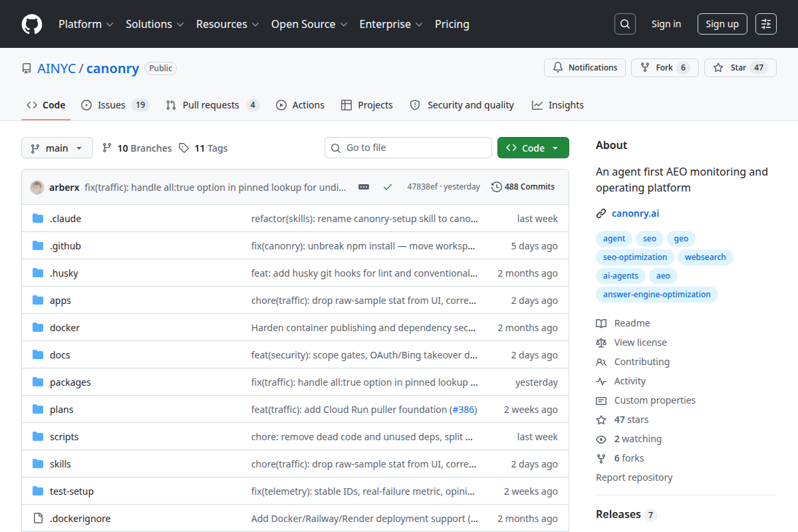The height and width of the screenshot is (532, 798).
Task: Click the websearch topic tag
Action: tap(706, 257)
